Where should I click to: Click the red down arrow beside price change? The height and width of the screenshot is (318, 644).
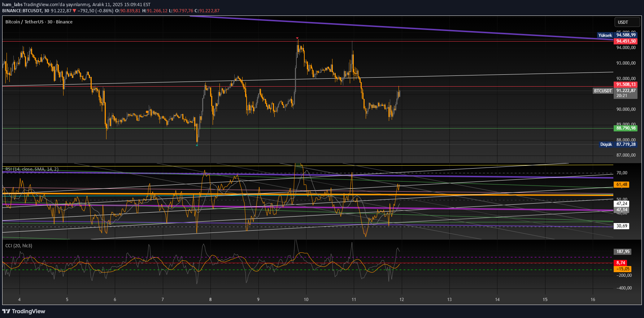pos(74,11)
